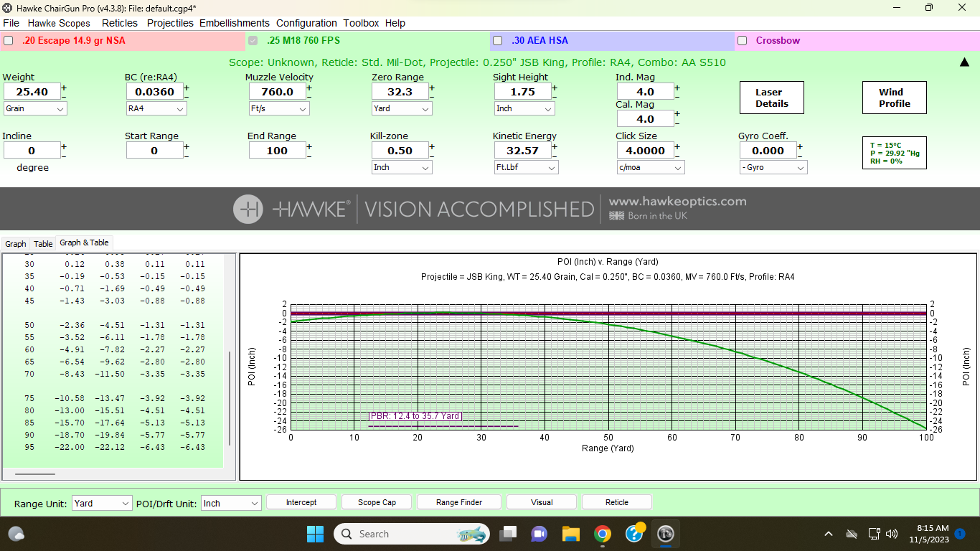Open the Kill-zone Inch unit dropdown

coord(402,167)
